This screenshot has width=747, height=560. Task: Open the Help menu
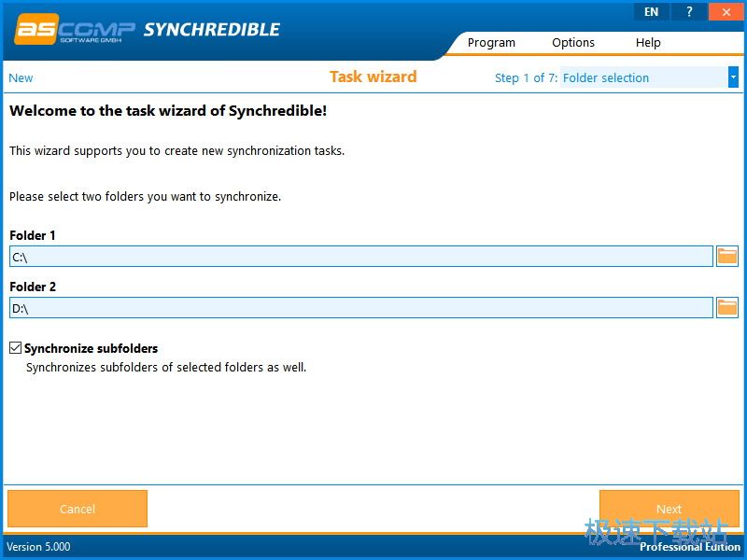pos(647,42)
